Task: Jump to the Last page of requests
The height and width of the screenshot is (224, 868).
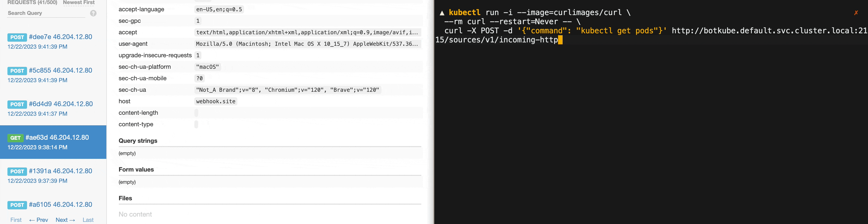Action: point(88,220)
